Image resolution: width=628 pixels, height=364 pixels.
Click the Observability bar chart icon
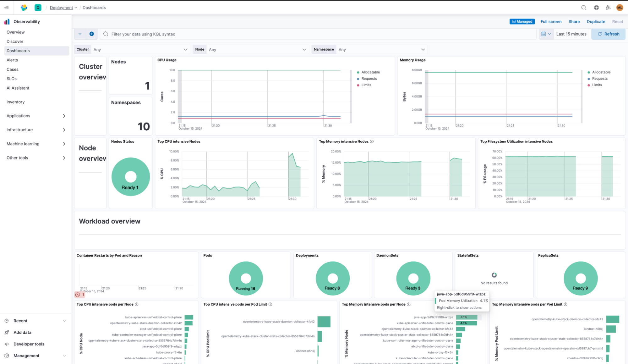(x=7, y=22)
